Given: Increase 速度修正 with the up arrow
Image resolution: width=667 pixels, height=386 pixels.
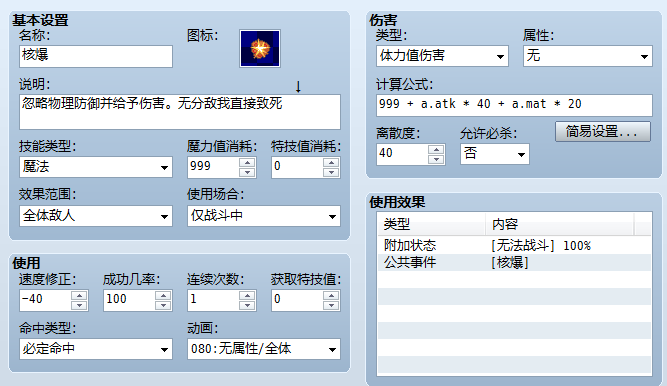Looking at the screenshot, I should 79,295.
